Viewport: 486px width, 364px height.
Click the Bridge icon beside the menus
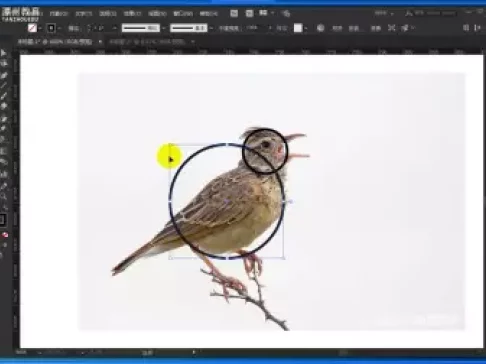234,13
